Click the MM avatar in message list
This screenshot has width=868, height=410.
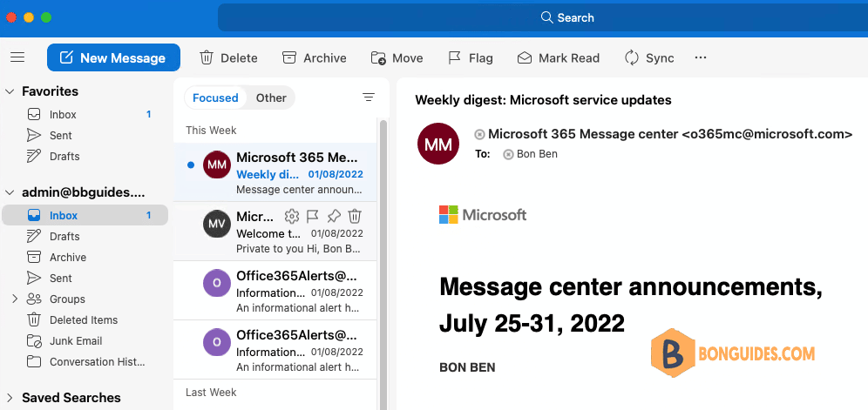216,165
